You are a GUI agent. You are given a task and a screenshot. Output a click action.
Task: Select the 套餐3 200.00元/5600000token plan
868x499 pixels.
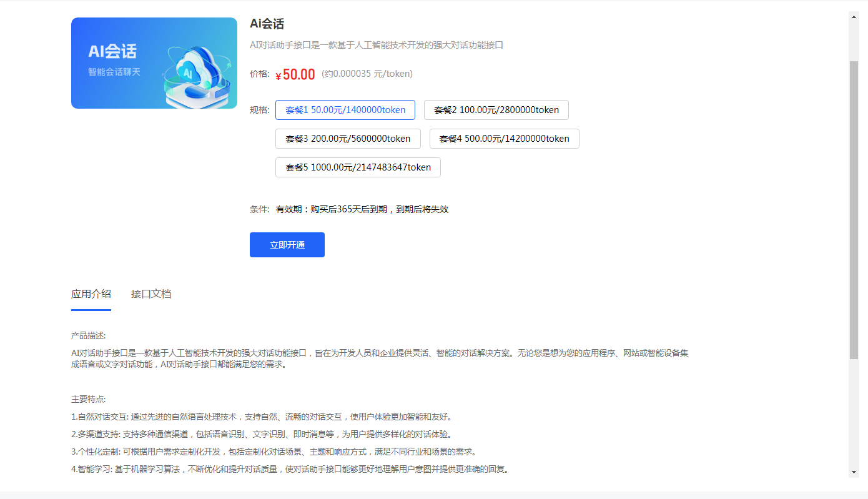click(348, 138)
